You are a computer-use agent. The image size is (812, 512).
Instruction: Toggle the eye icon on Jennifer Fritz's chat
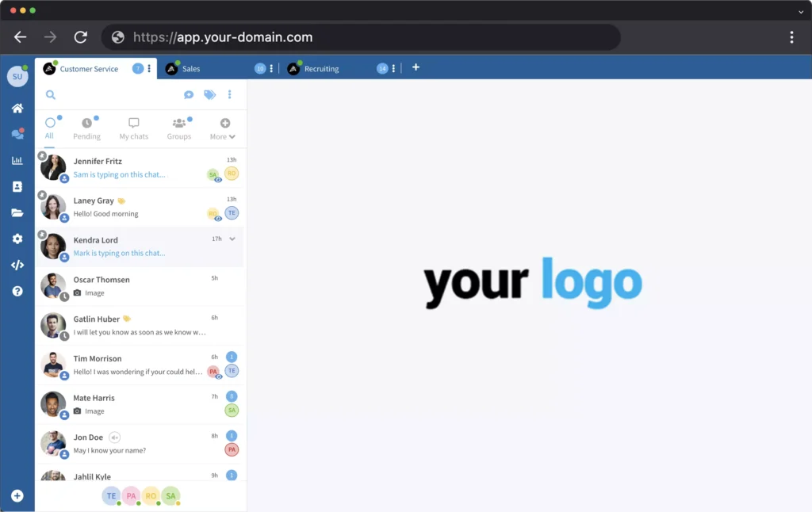(216, 180)
